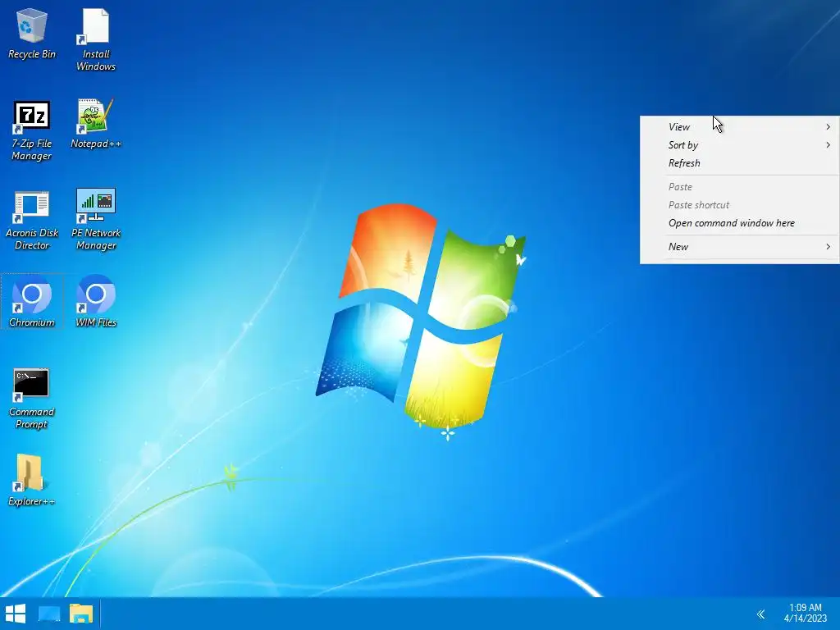Image resolution: width=840 pixels, height=630 pixels.
Task: Open the Sort by submenu
Action: (739, 145)
